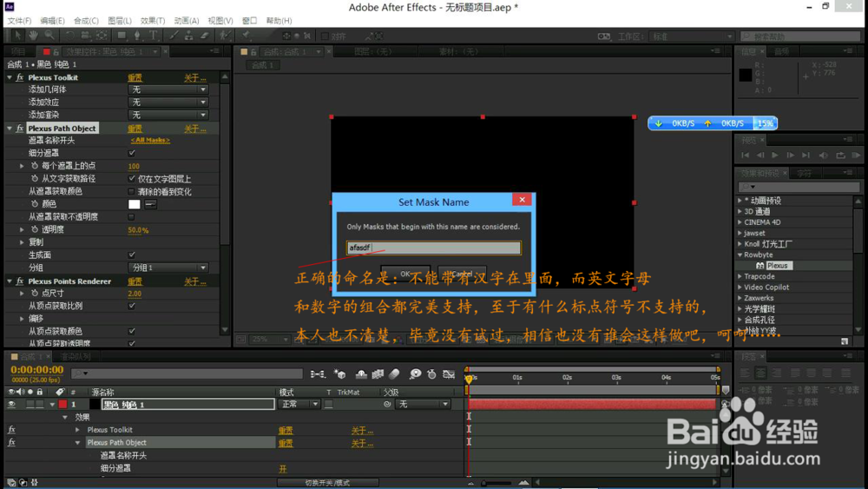
Task: Open the 效果(T) menu
Action: coord(153,21)
